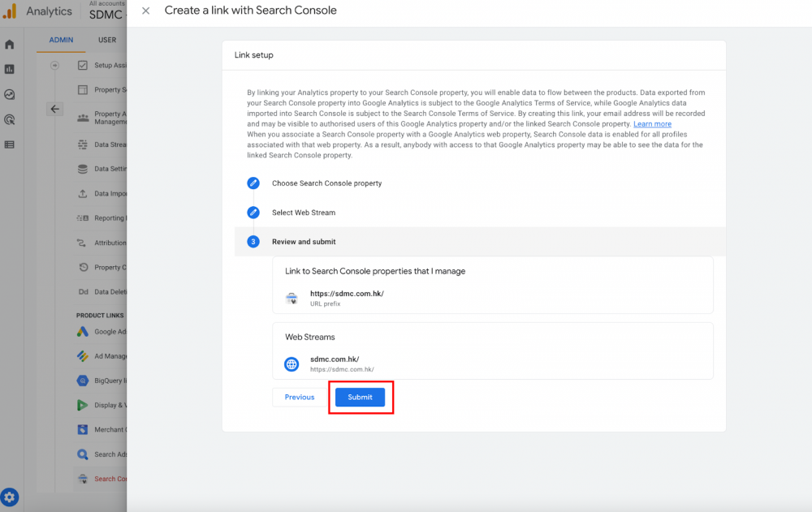Switch to the USER tab

[107, 40]
